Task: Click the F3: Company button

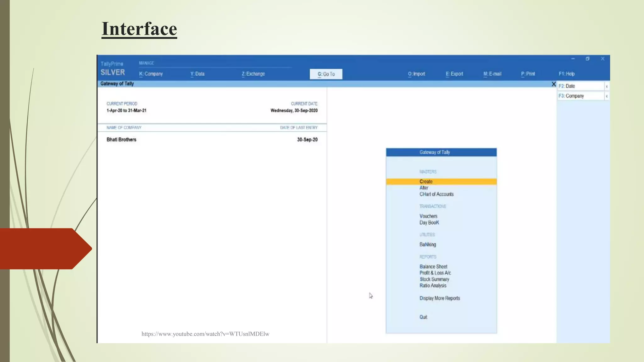Action: click(581, 96)
